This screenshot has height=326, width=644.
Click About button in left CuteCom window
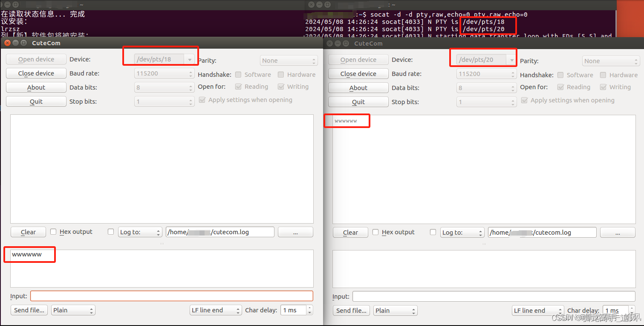36,87
